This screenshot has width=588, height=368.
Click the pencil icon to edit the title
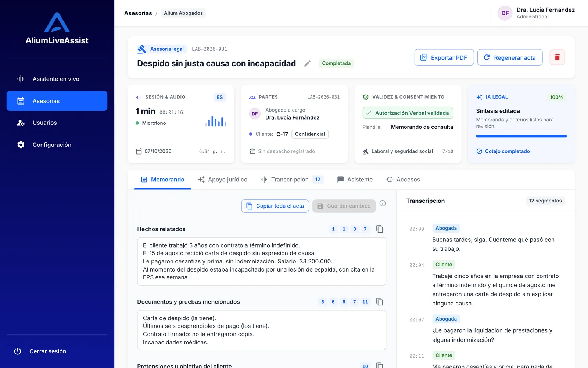[x=307, y=63]
